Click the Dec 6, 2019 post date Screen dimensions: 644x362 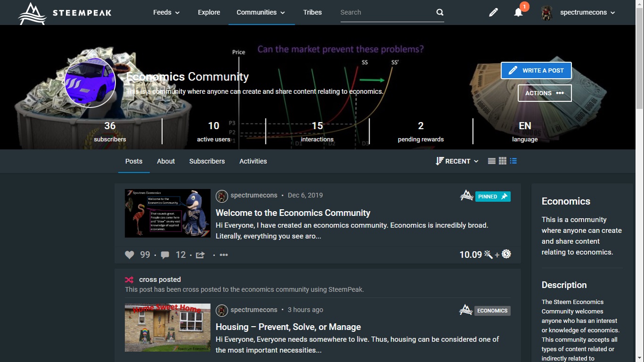[x=305, y=195]
